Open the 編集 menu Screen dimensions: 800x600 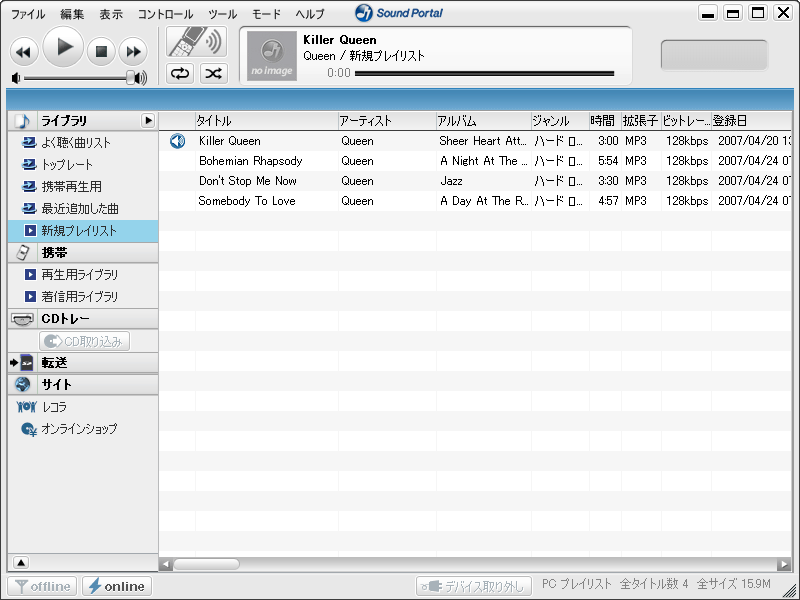click(72, 14)
